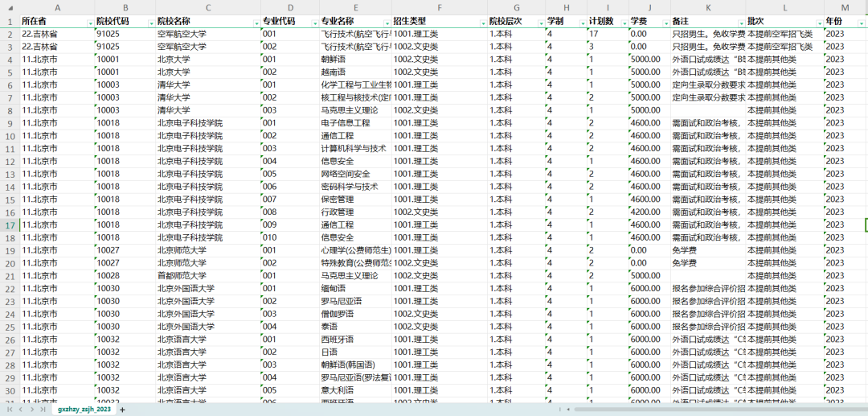Image resolution: width=868 pixels, height=416 pixels.
Task: Open the 院校层次 filter dropdown
Action: tap(540, 23)
